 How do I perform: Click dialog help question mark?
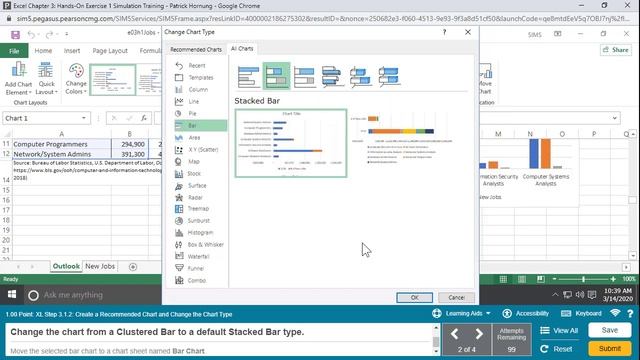[444, 32]
